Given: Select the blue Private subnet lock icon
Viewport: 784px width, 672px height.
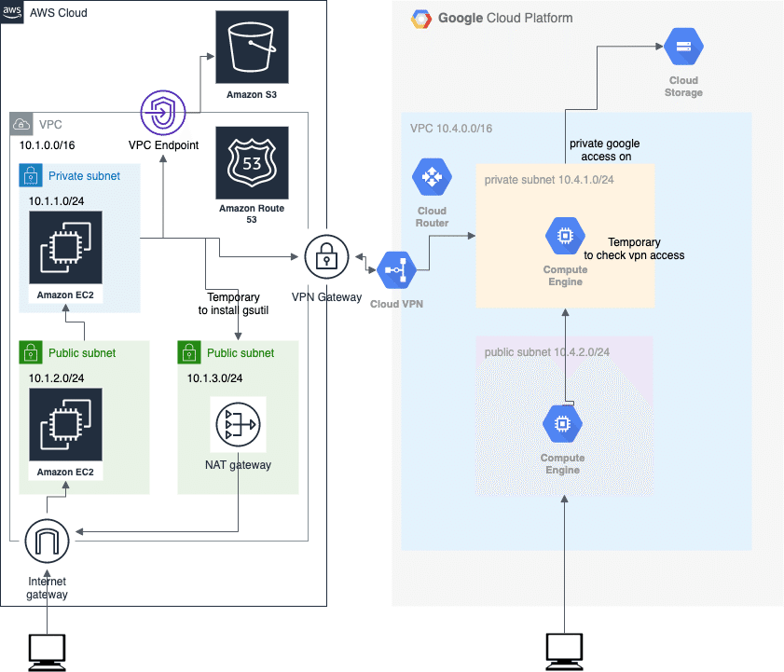Looking at the screenshot, I should point(31,175).
